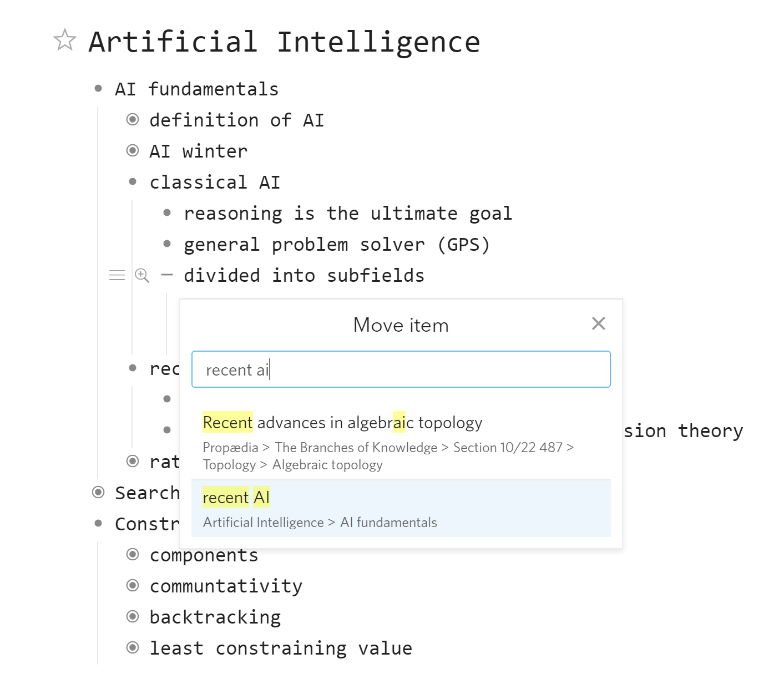Image resolution: width=784 pixels, height=674 pixels.
Task: Collapse the divided into subfields item
Action: (x=167, y=275)
